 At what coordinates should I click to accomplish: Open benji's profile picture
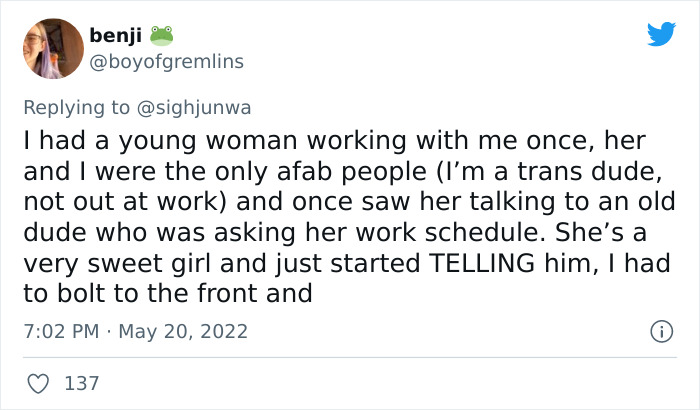(52, 49)
